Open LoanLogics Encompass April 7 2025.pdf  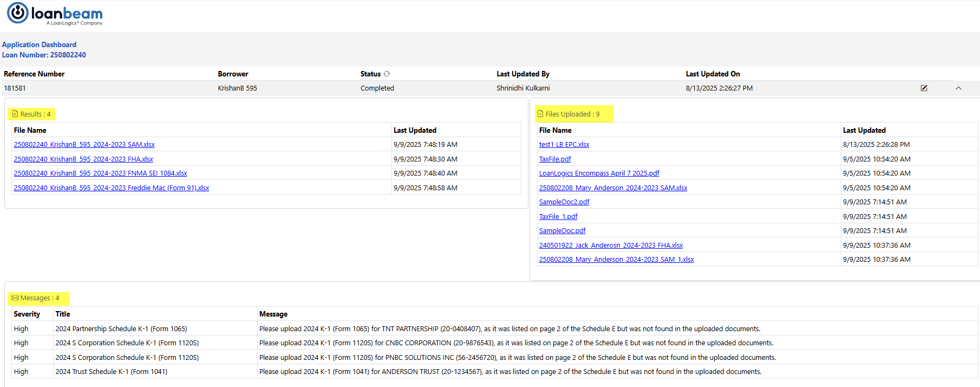point(599,173)
